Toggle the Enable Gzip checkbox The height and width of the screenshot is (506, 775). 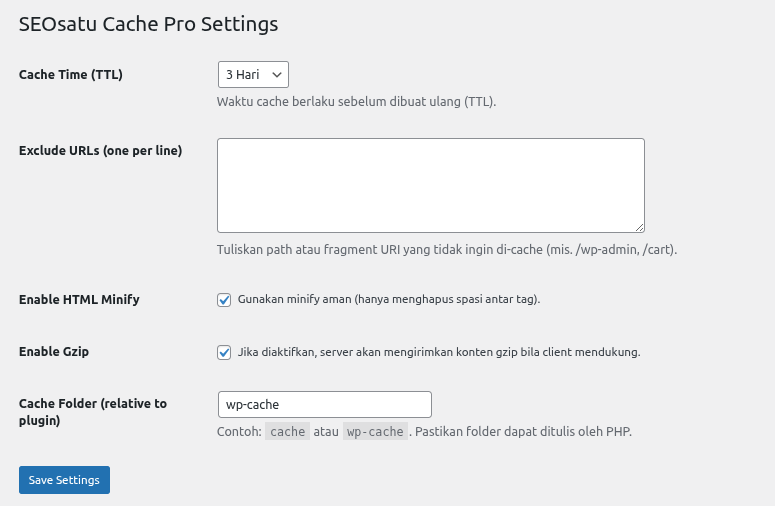point(224,352)
